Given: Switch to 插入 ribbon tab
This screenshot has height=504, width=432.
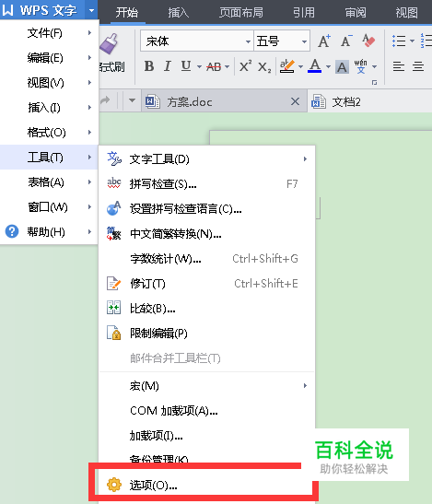Looking at the screenshot, I should tap(179, 13).
